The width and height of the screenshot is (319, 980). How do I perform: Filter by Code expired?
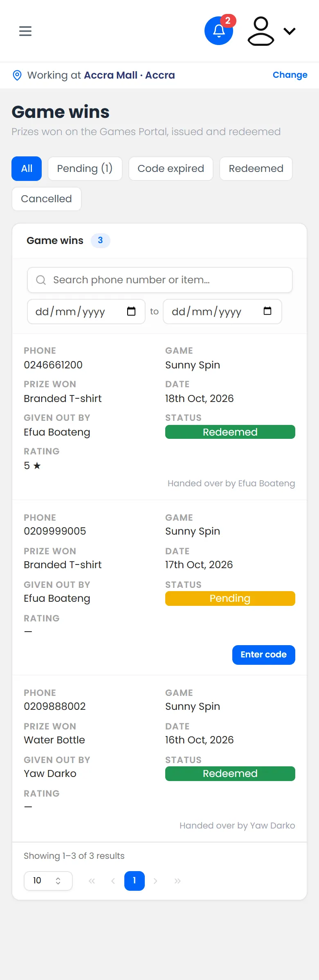coord(171,169)
